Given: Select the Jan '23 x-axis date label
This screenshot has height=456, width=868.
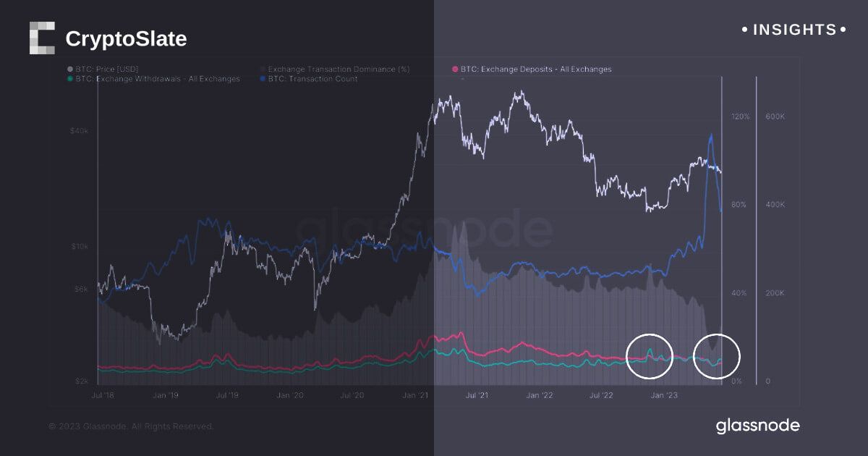Looking at the screenshot, I should [664, 395].
